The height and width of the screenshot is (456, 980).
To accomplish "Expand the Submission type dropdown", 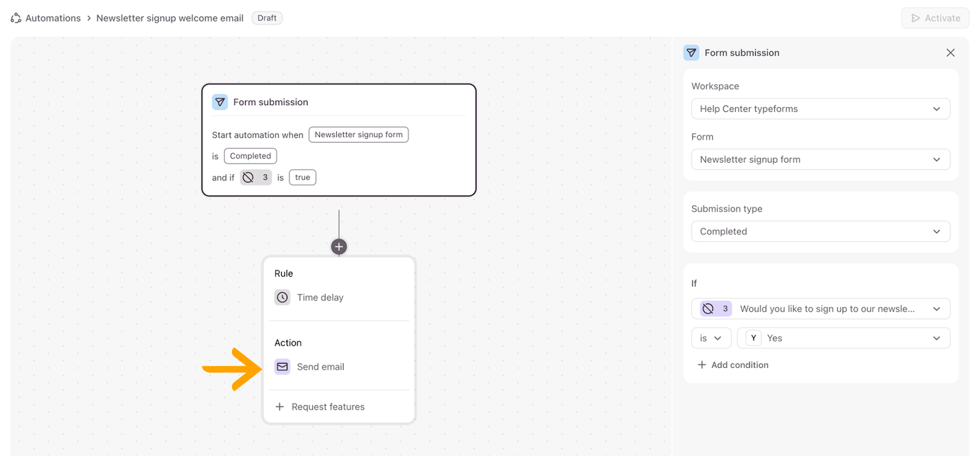I will coord(820,231).
